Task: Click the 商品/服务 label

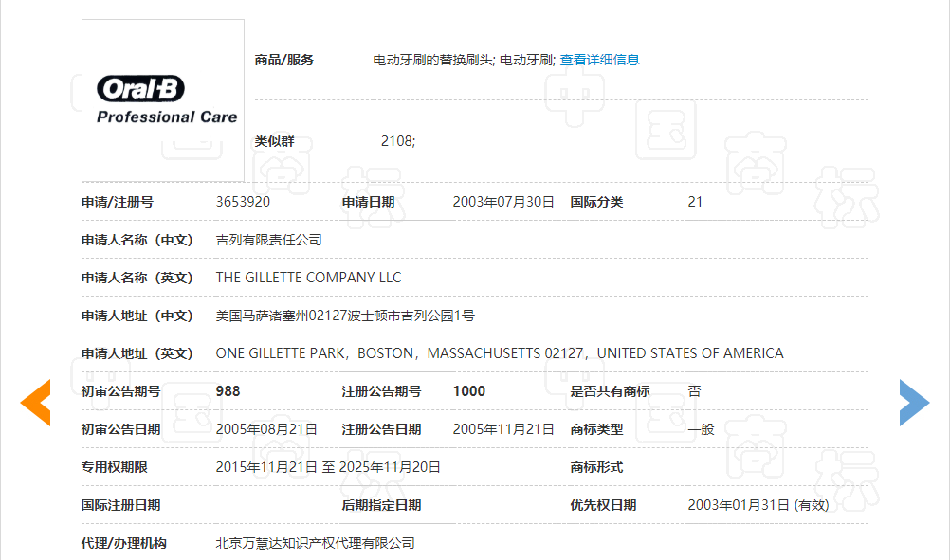Action: click(283, 60)
